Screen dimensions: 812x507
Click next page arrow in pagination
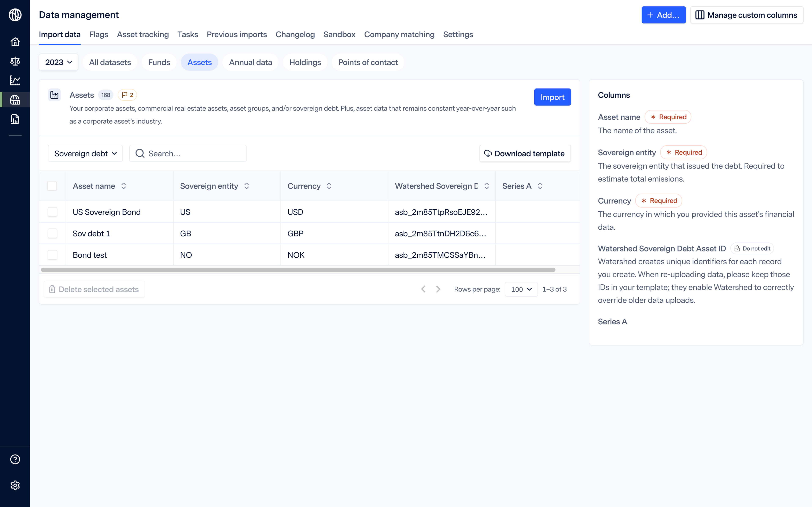coord(438,289)
